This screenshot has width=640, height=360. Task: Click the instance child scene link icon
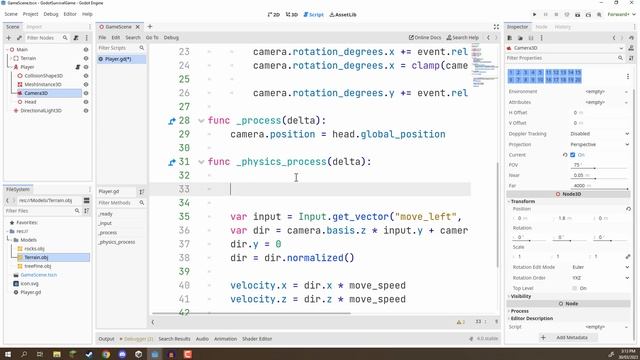point(19,38)
